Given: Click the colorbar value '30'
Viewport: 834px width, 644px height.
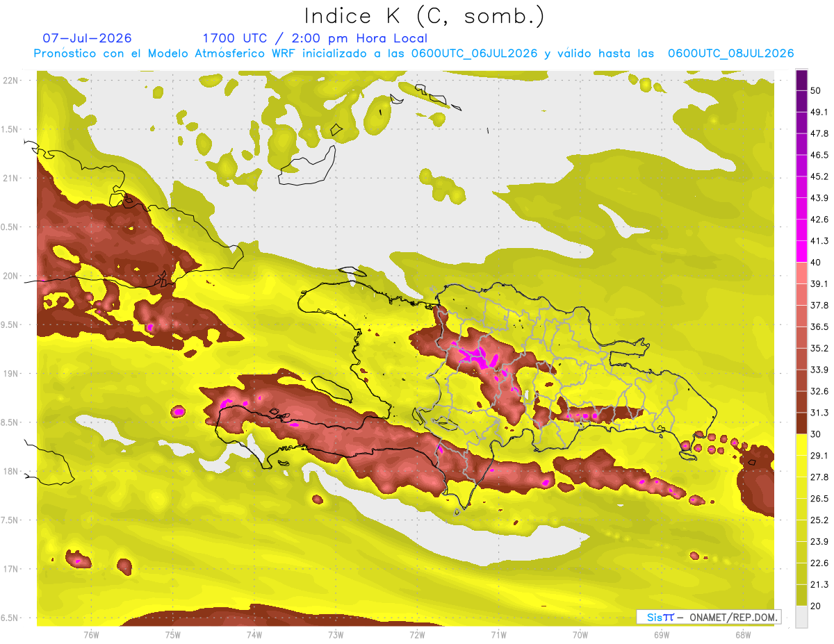Looking at the screenshot, I should point(816,434).
